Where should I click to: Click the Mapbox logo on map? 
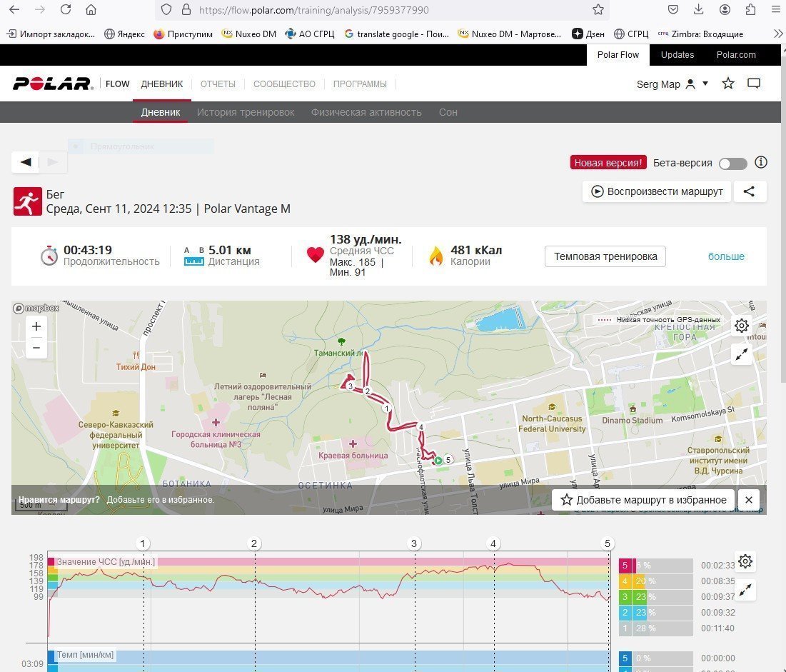36,308
